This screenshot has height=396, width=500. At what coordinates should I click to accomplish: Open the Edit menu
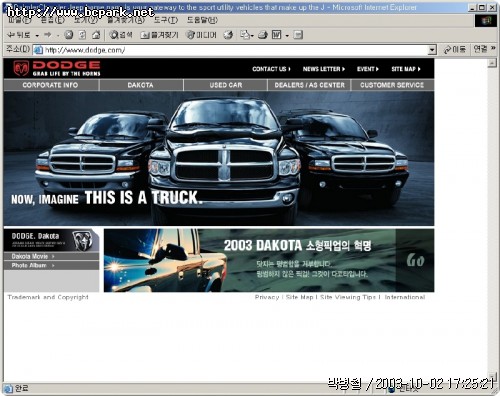53,20
